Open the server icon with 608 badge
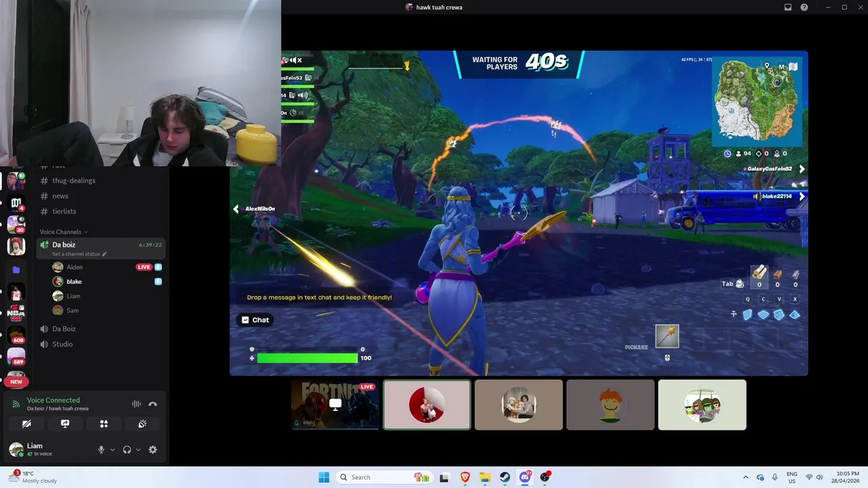The width and height of the screenshot is (868, 488). pos(16,335)
